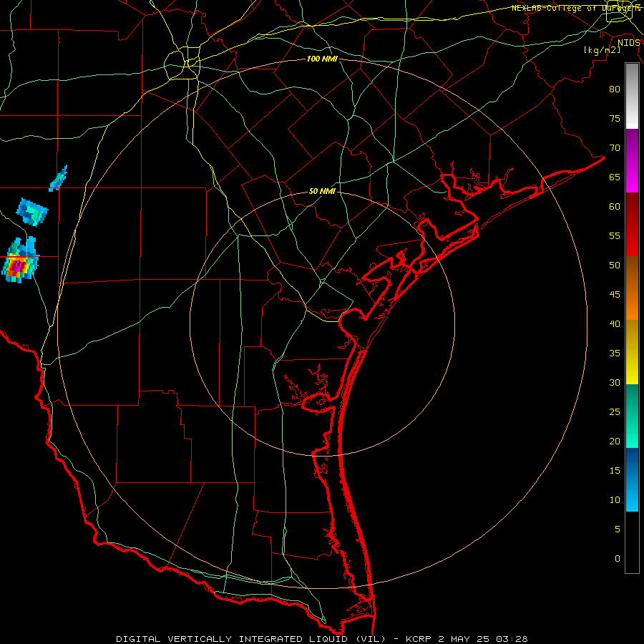This screenshot has width=644, height=644.
Task: Click the 30 value on the scale
Action: pos(615,382)
